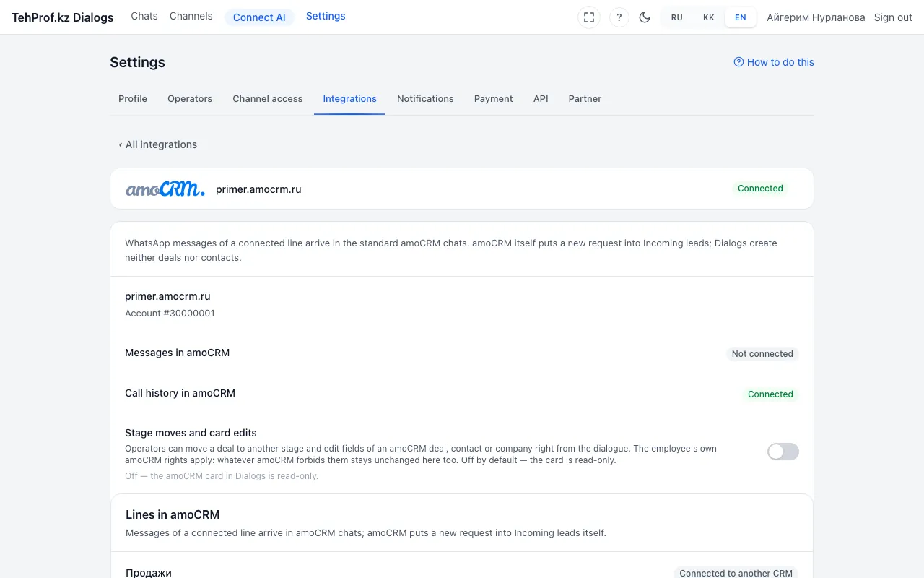924x578 pixels.
Task: Click the Connect AI button
Action: (259, 17)
